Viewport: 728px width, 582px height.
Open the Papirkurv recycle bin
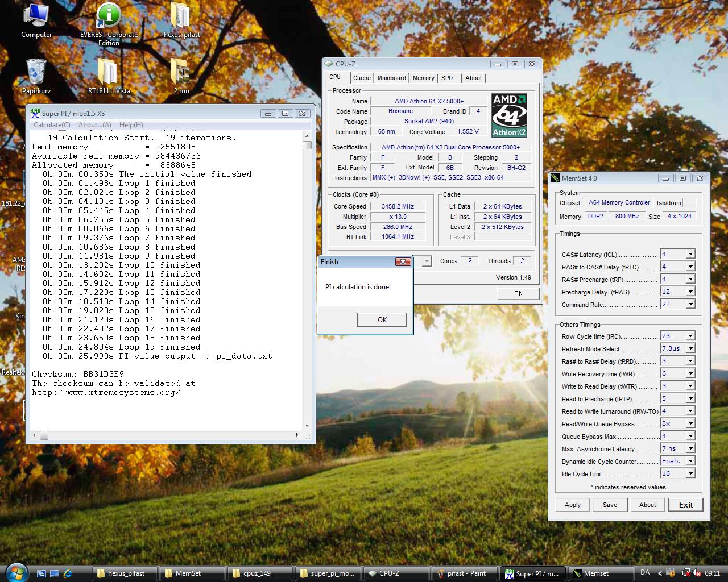(36, 76)
